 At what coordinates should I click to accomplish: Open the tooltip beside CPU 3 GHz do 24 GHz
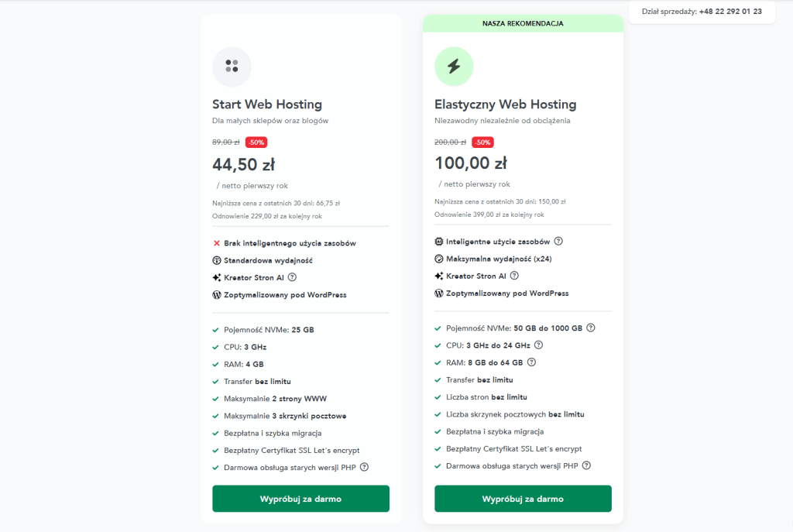538,345
